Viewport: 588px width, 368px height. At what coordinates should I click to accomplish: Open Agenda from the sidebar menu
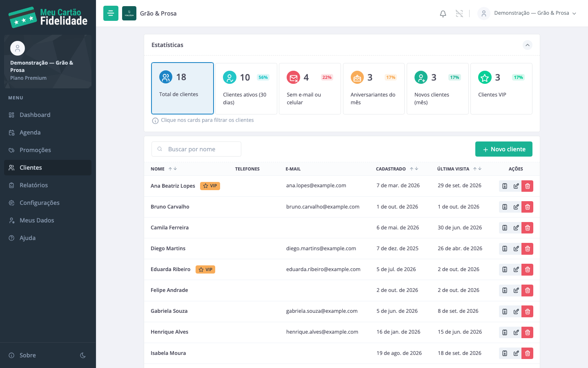click(48, 132)
